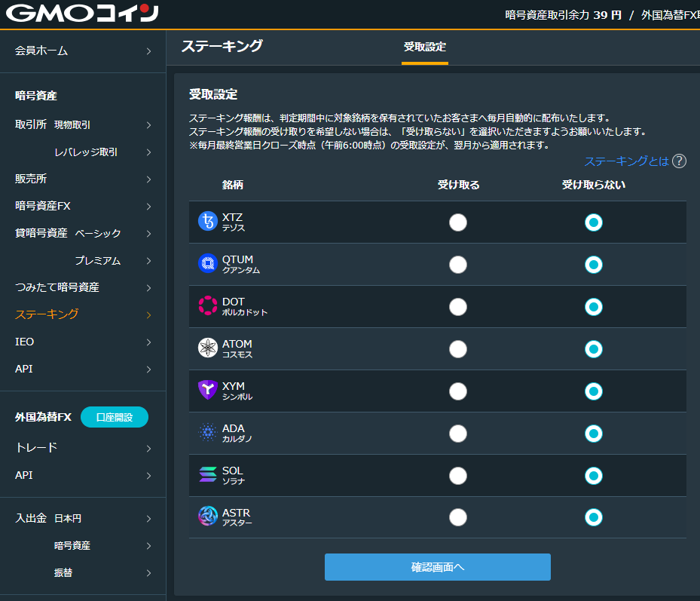Viewport: 700px width, 601px height.
Task: Expand the 暗号資産FX chevron
Action: click(x=148, y=207)
